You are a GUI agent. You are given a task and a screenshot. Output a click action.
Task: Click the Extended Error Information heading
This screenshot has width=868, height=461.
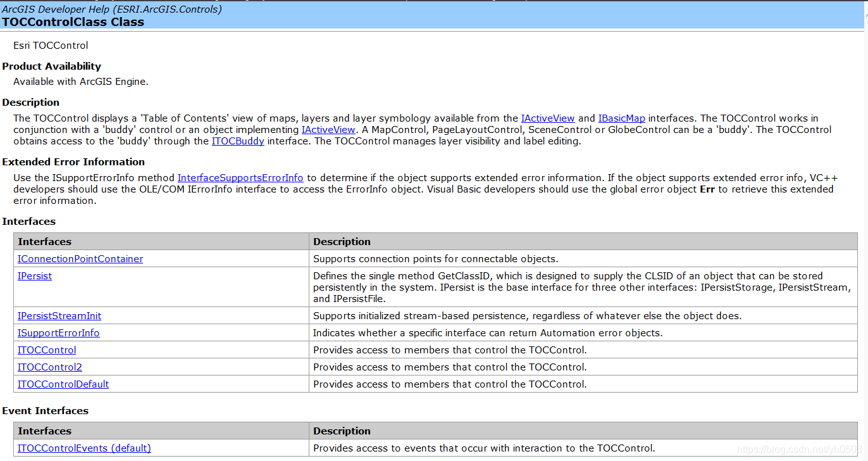[x=73, y=162]
